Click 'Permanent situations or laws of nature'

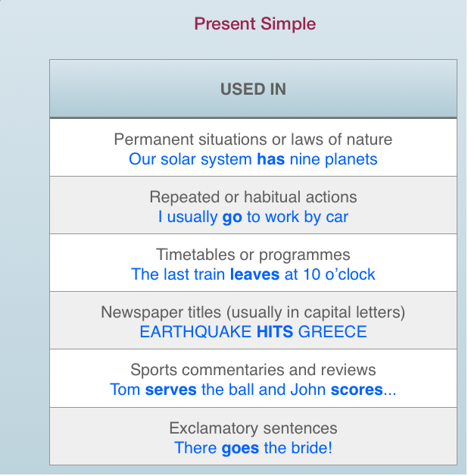pyautogui.click(x=253, y=139)
